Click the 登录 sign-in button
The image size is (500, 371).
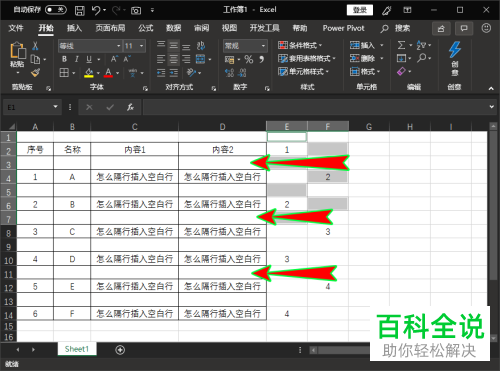[360, 10]
